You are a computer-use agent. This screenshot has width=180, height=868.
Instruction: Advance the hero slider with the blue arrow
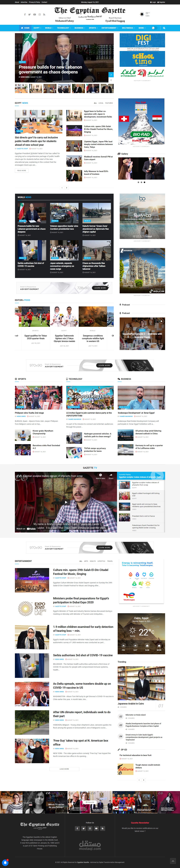coord(111,75)
